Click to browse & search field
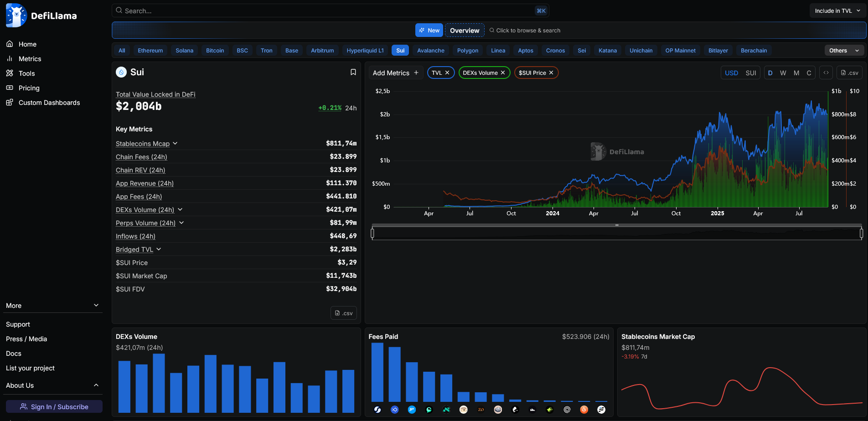868x421 pixels. coord(525,31)
